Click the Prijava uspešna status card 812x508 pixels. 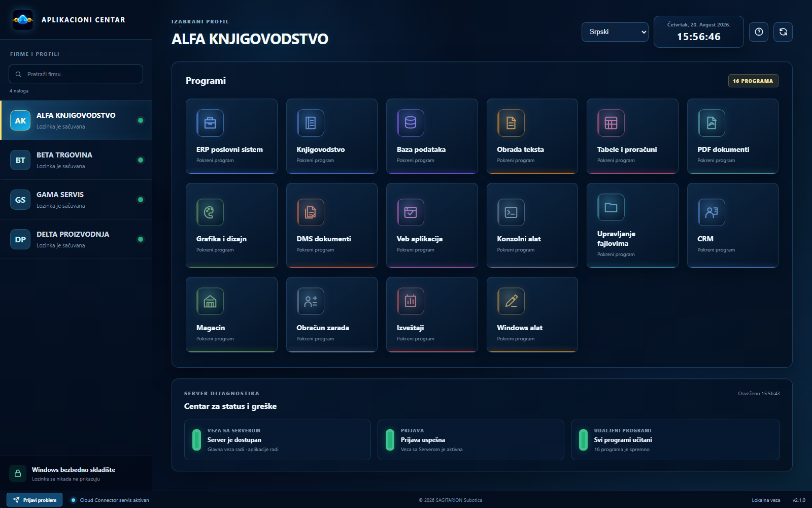471,440
